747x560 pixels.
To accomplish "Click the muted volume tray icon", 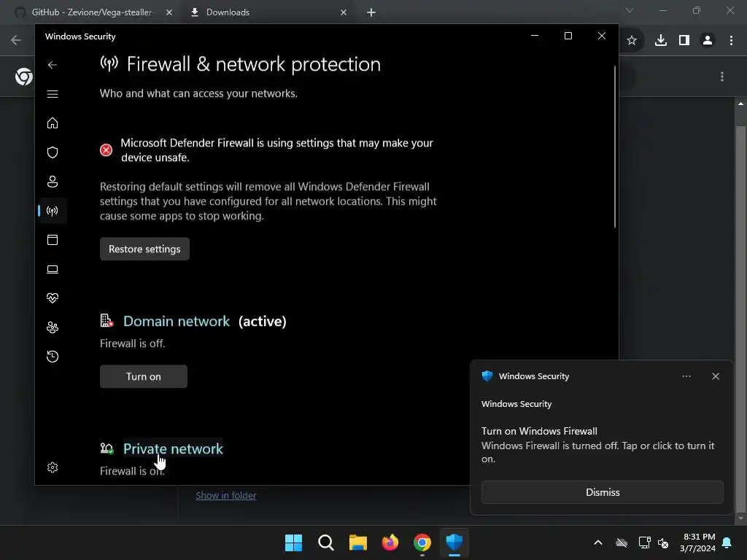I will point(663,542).
